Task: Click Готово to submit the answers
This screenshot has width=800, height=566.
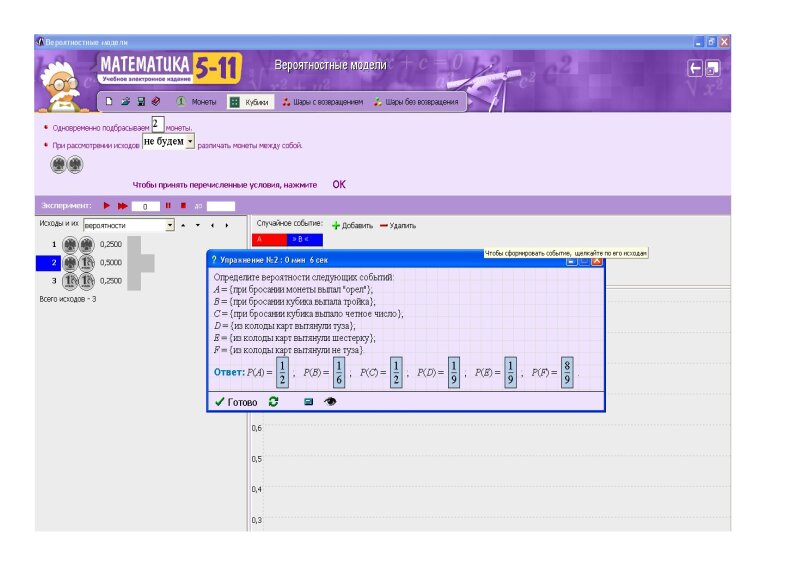Action: 236,402
